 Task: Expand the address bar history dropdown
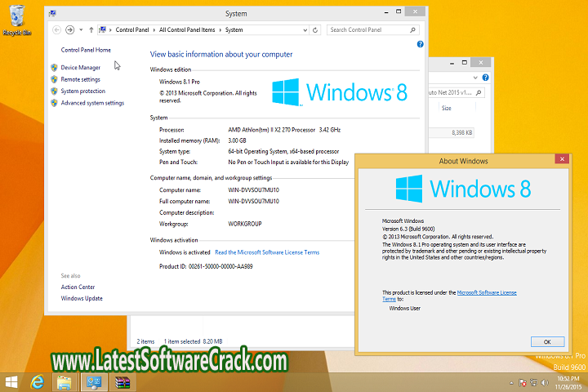pyautogui.click(x=305, y=30)
